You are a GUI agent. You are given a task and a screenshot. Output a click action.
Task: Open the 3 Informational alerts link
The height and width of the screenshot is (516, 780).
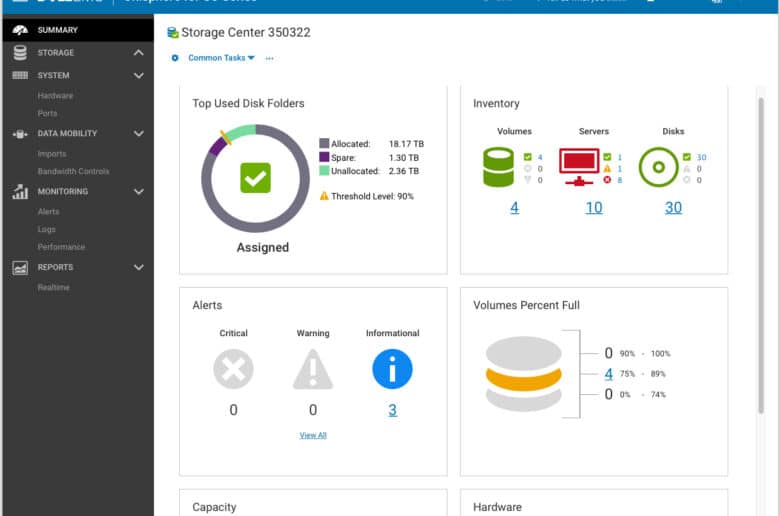[x=392, y=410]
